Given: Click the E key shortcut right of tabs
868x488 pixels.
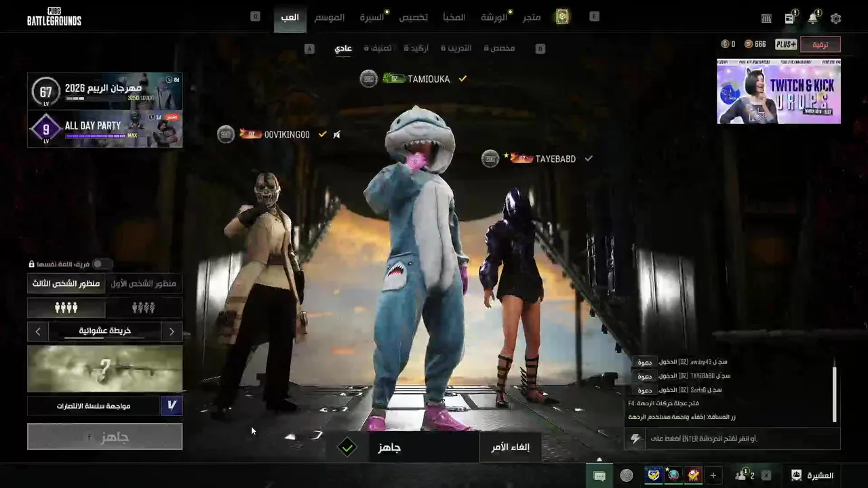Looking at the screenshot, I should click(594, 16).
